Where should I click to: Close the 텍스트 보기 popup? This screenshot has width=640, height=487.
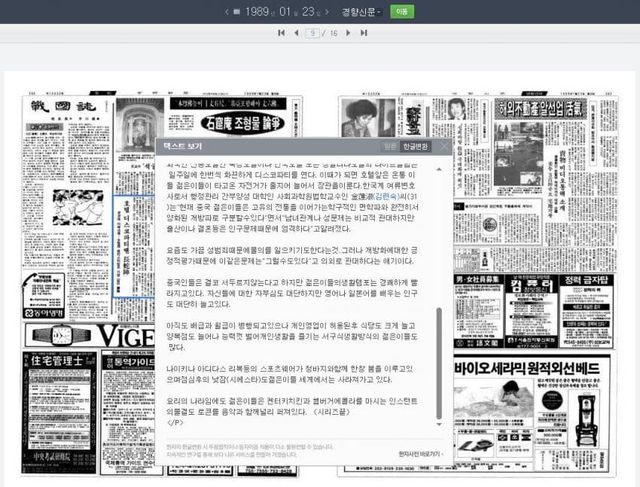tap(445, 146)
